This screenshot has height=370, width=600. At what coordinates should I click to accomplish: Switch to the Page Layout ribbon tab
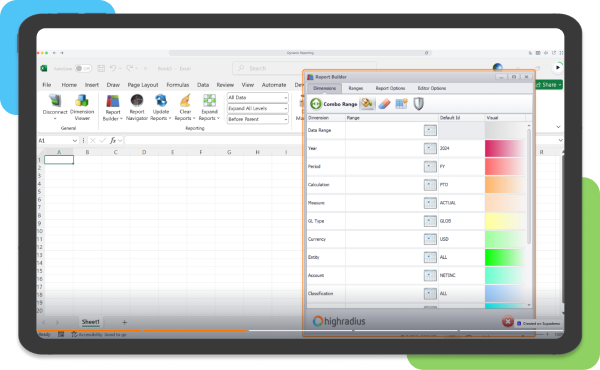point(143,85)
